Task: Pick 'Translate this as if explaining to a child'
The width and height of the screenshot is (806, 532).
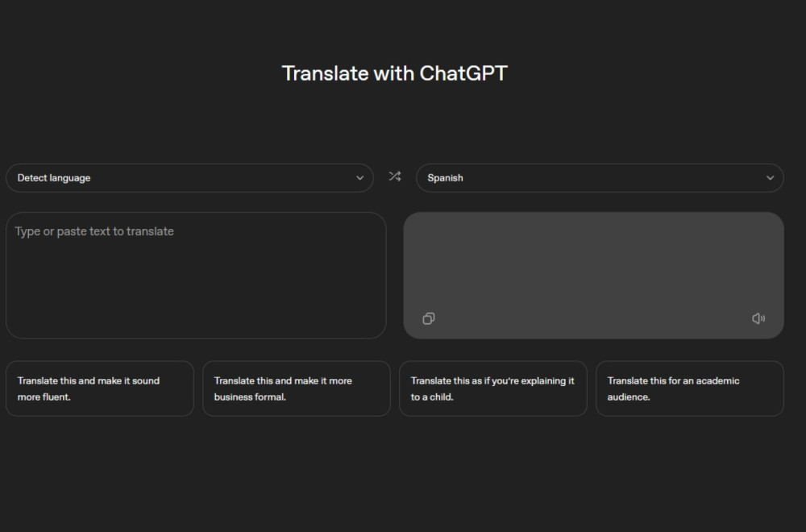Action: tap(493, 389)
